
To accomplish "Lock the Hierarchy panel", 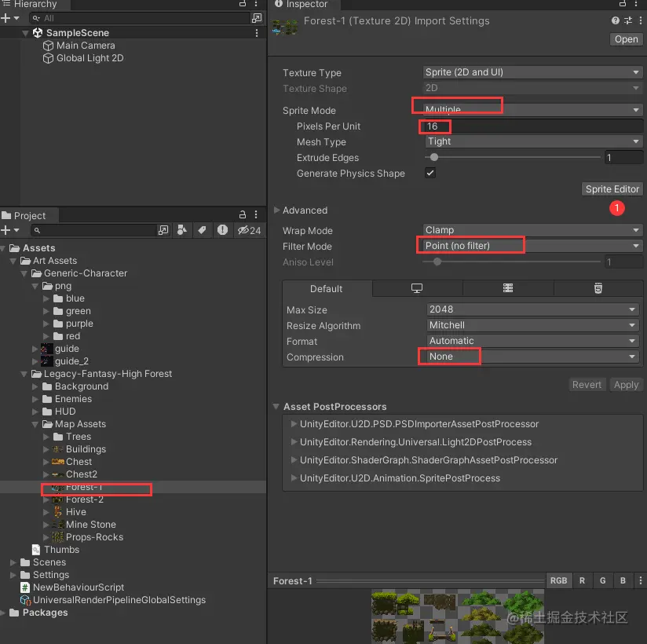I will [x=243, y=4].
